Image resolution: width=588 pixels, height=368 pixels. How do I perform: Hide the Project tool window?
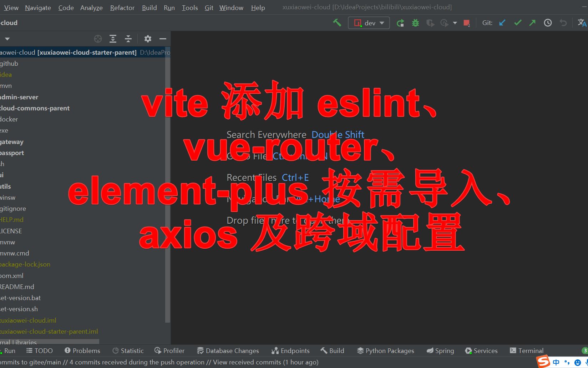163,39
